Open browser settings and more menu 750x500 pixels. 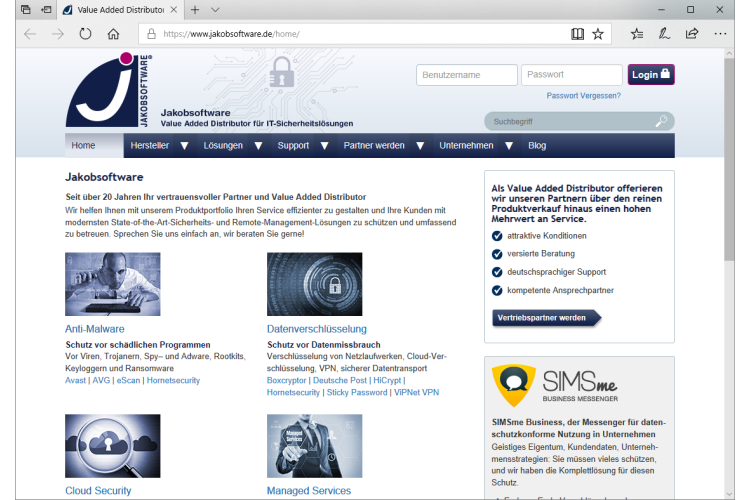pos(720,33)
